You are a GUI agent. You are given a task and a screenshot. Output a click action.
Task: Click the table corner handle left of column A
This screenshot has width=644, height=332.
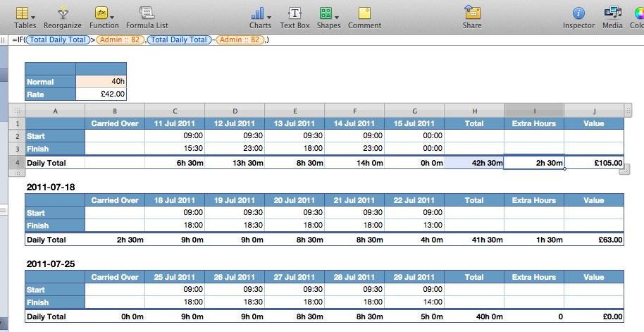coord(17,110)
